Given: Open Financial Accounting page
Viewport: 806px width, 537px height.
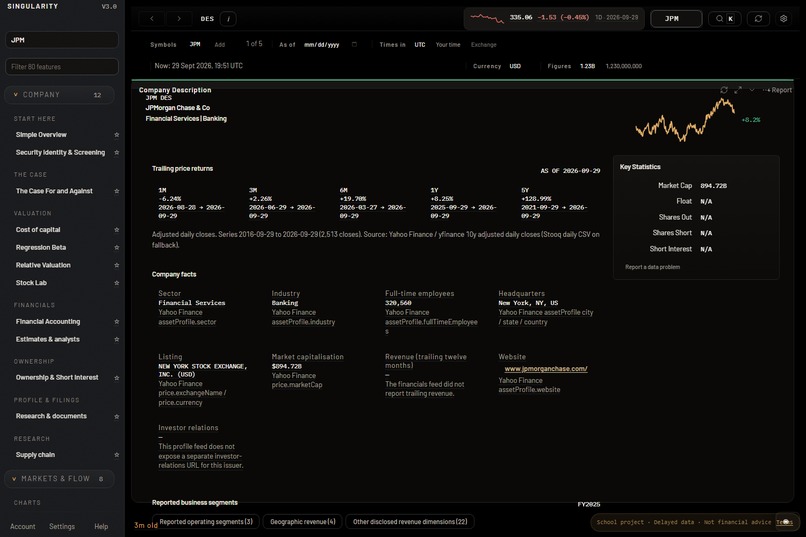Looking at the screenshot, I should [48, 322].
